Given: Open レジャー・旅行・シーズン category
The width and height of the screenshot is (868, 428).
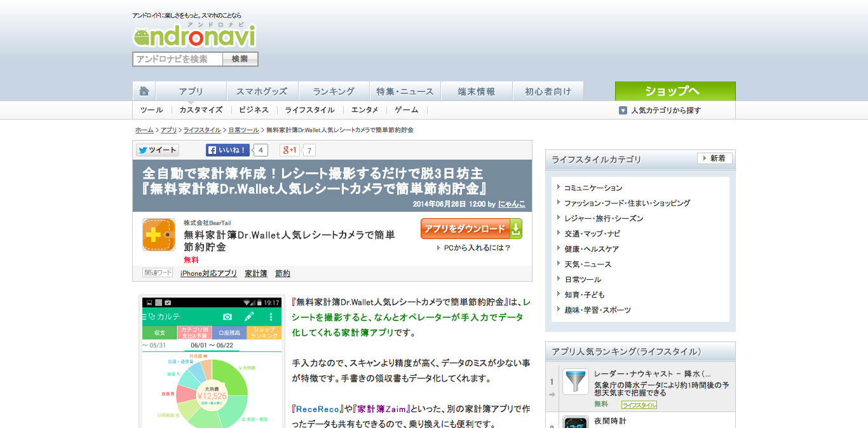Looking at the screenshot, I should 604,219.
